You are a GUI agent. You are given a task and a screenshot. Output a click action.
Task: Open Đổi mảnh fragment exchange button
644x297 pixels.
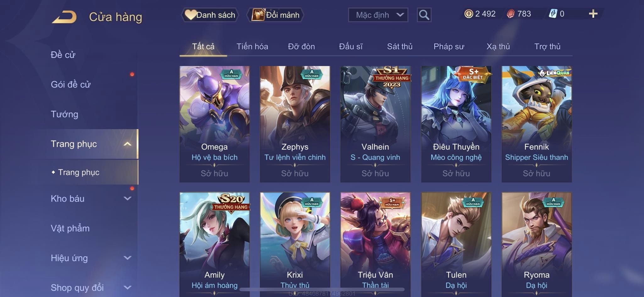coord(275,15)
